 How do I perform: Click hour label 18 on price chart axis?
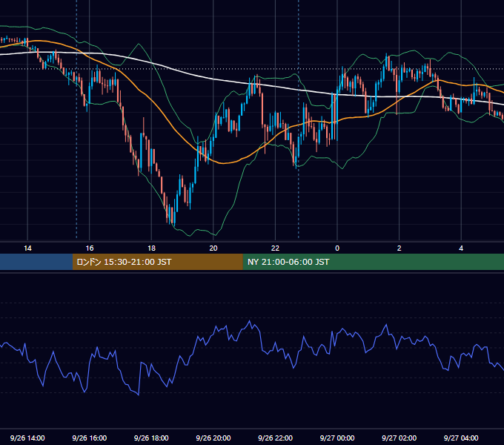tap(151, 248)
